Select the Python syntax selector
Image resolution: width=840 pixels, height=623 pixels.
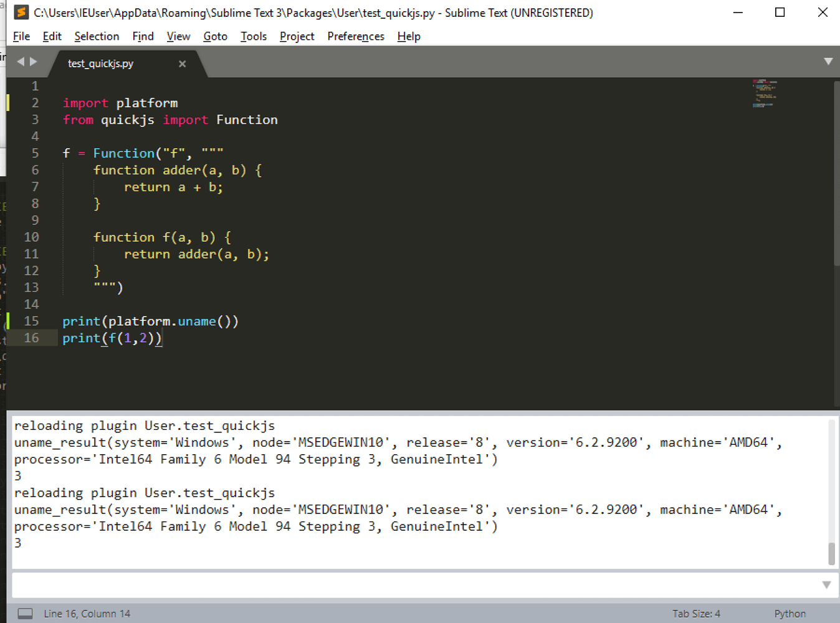790,614
